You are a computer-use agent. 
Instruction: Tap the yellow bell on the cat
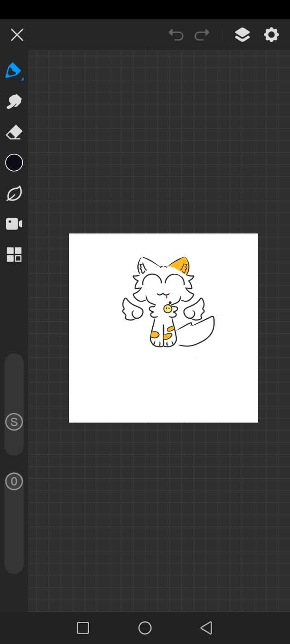[x=168, y=309]
